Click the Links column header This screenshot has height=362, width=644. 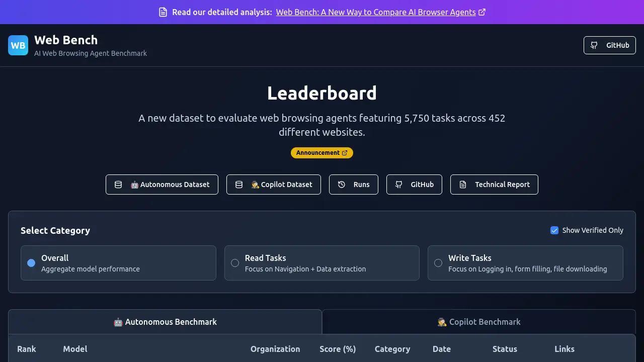tap(565, 349)
